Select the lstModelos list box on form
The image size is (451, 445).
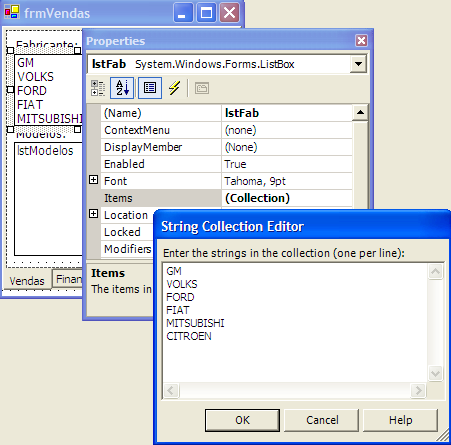[x=48, y=199]
